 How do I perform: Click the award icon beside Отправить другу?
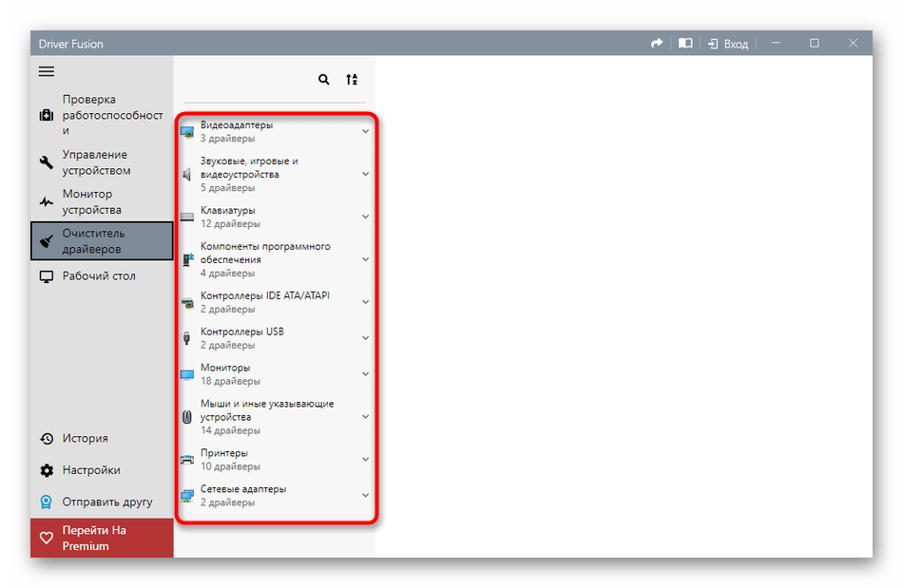tap(46, 503)
